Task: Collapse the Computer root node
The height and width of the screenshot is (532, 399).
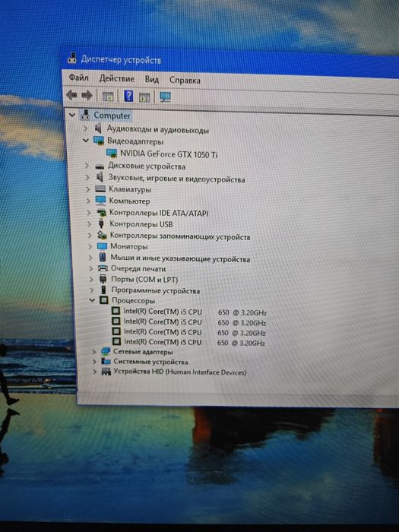Action: pos(72,115)
